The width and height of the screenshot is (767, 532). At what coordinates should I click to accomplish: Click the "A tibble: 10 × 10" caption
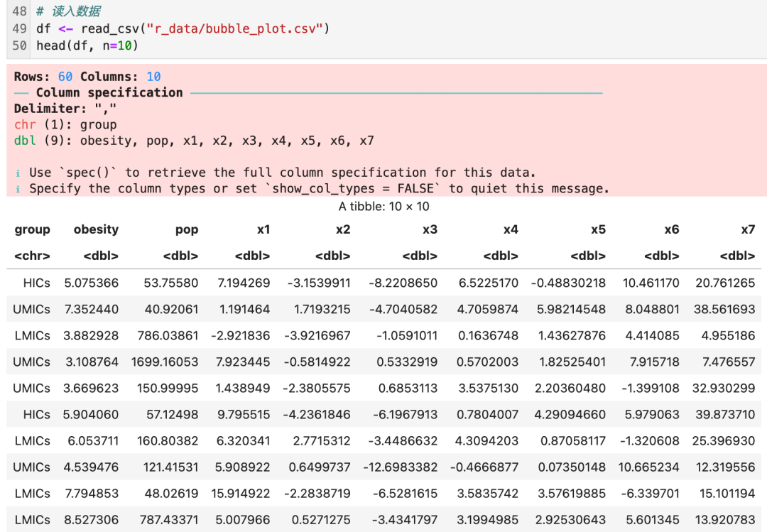(384, 207)
